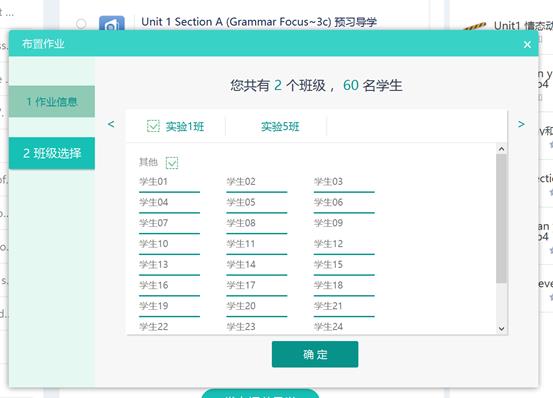Select student 学生22
The width and height of the screenshot is (553, 398).
[x=153, y=327]
